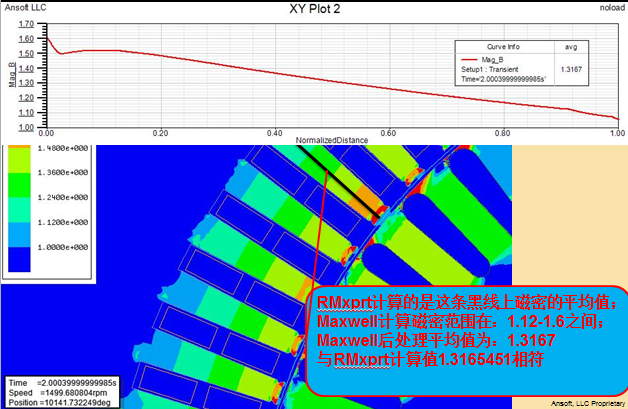This screenshot has width=628, height=409.
Task: Click the 1.50 Y-axis tick value
Action: pyautogui.click(x=26, y=54)
